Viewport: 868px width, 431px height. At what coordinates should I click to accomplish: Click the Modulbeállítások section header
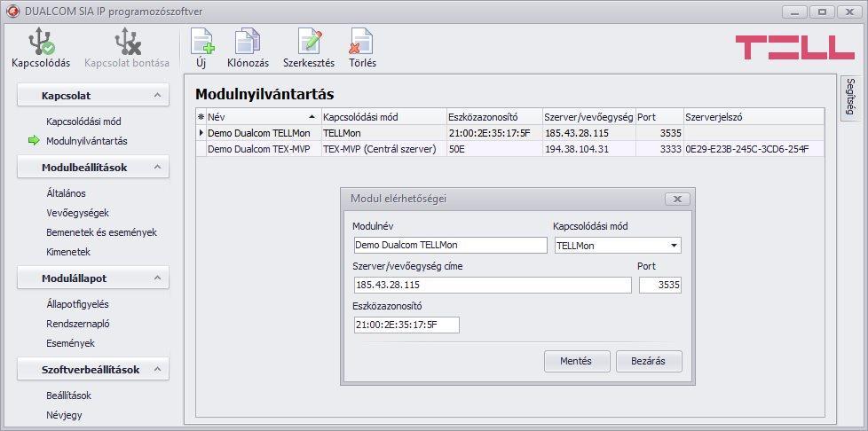point(93,167)
